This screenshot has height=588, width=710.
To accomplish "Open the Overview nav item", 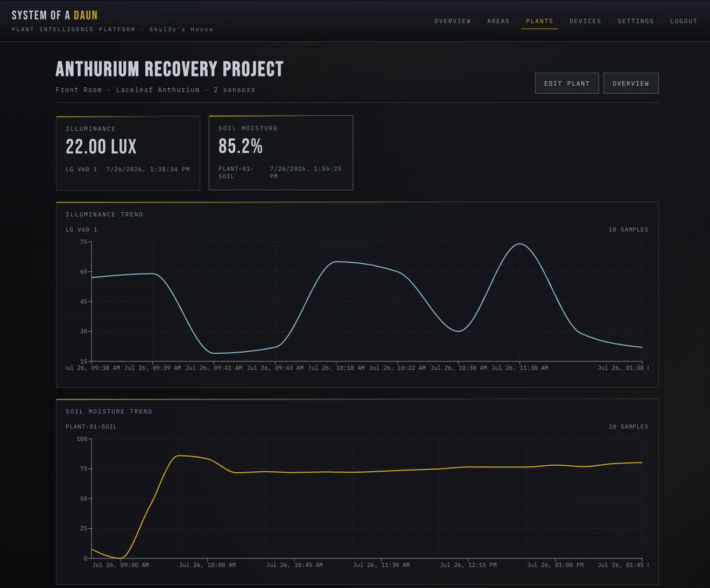I will 453,21.
